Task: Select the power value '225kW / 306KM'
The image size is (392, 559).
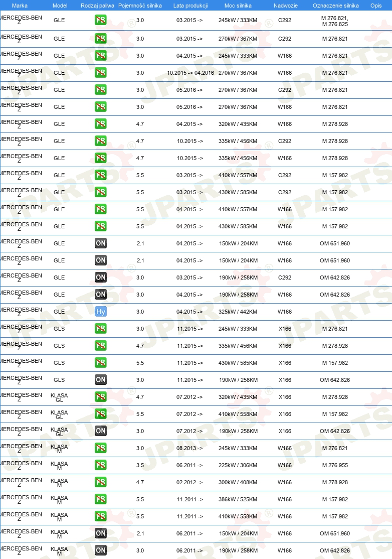Action: [x=238, y=465]
